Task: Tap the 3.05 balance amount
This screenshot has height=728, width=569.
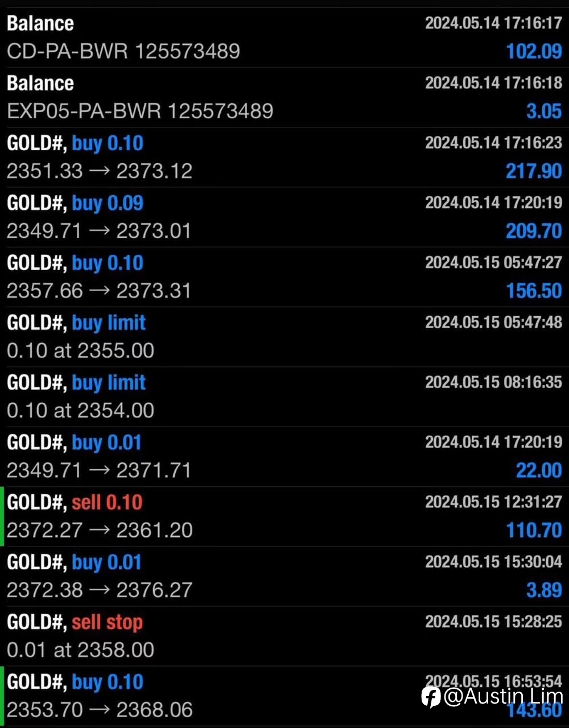Action: coord(544,111)
